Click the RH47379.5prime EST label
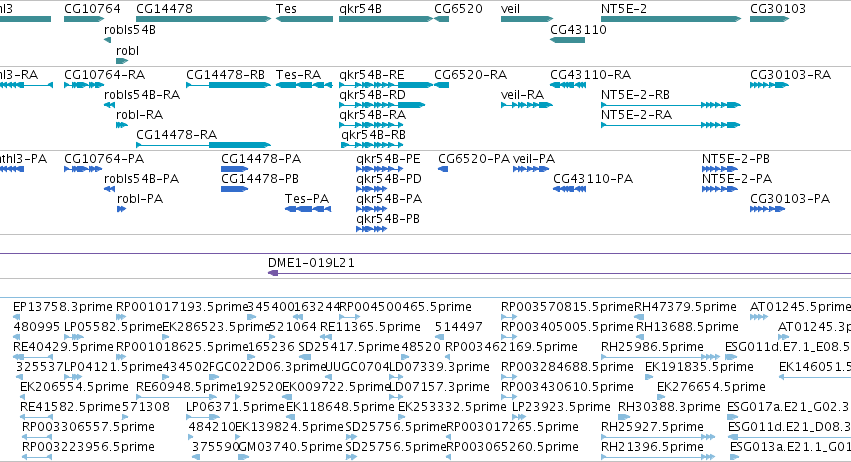The height and width of the screenshot is (462, 851). (x=685, y=307)
